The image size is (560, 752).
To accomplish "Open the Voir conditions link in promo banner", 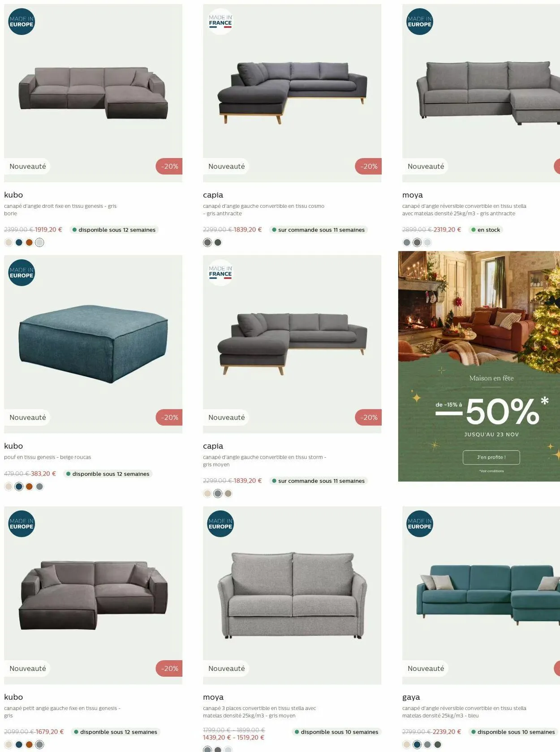I will click(x=491, y=471).
